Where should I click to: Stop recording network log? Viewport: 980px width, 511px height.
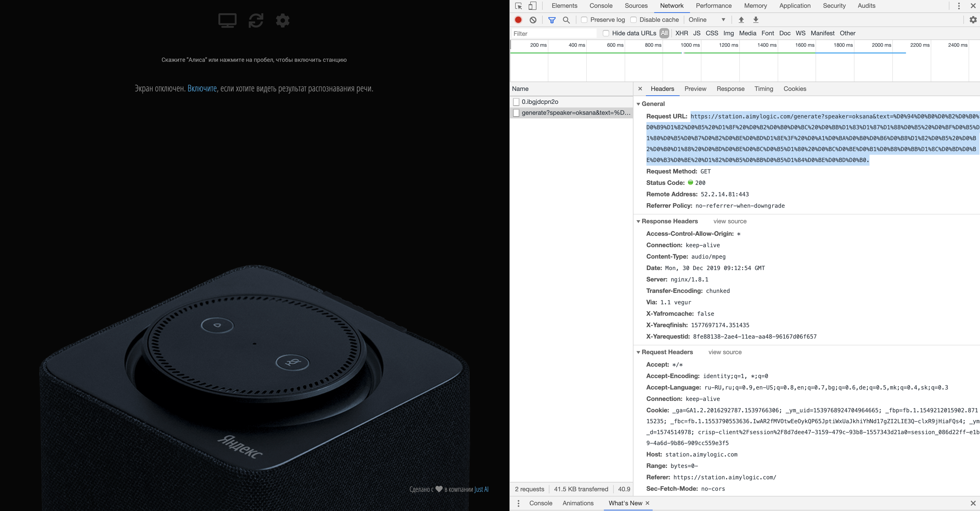tap(518, 19)
